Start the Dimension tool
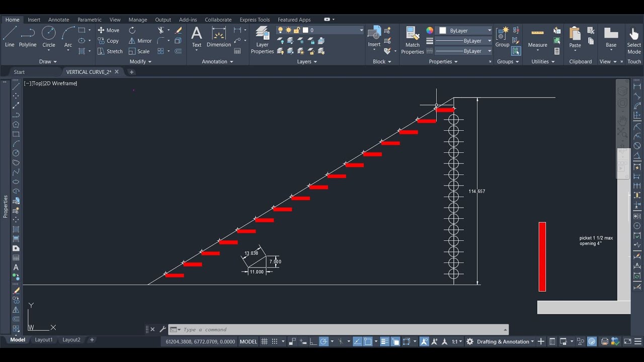 [x=219, y=37]
